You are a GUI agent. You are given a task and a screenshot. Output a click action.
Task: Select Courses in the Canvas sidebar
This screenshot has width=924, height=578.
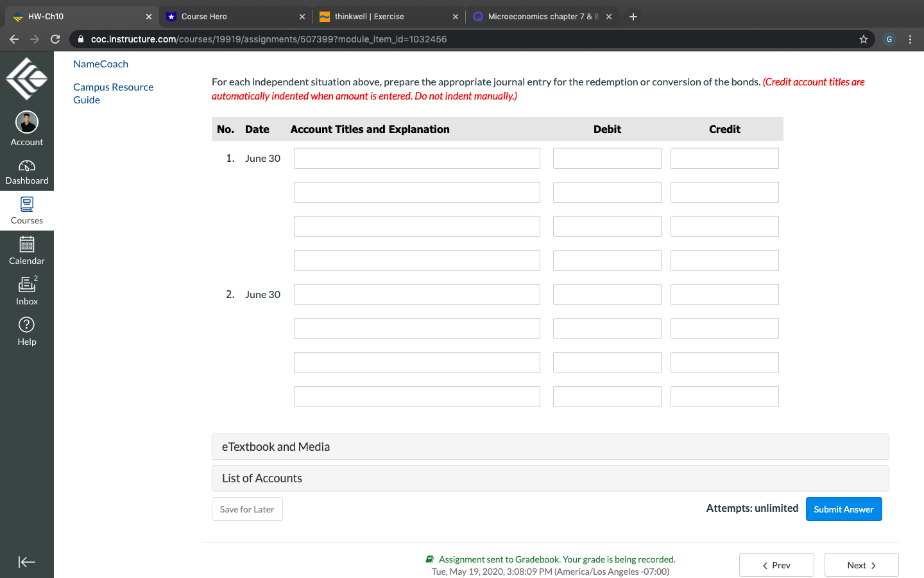click(x=27, y=210)
